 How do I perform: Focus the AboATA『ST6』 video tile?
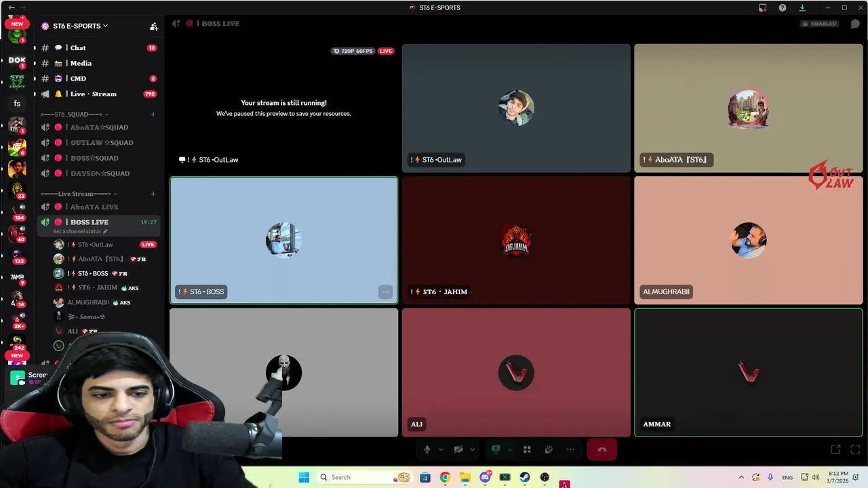coord(748,108)
